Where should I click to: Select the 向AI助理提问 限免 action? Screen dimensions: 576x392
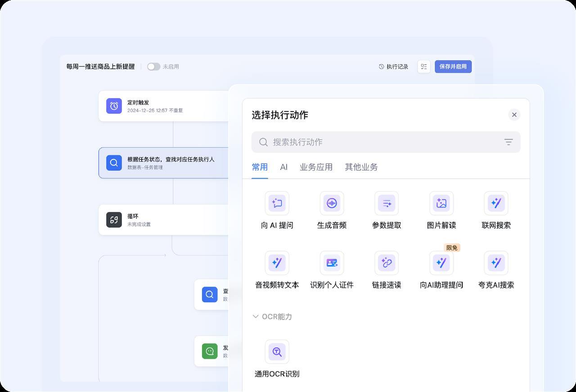point(441,263)
